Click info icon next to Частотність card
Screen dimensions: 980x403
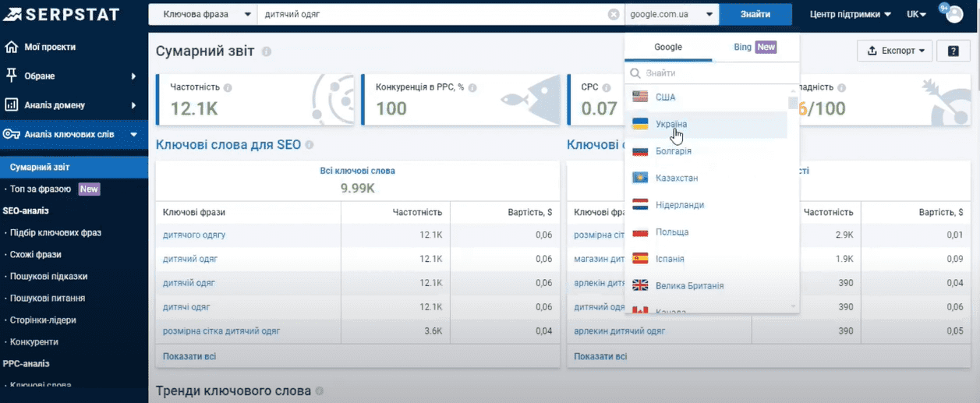[228, 88]
